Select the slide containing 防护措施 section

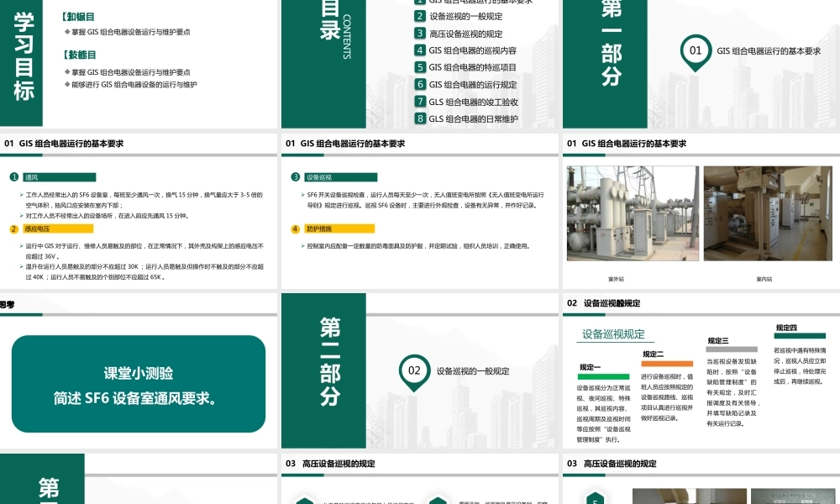[419, 211]
